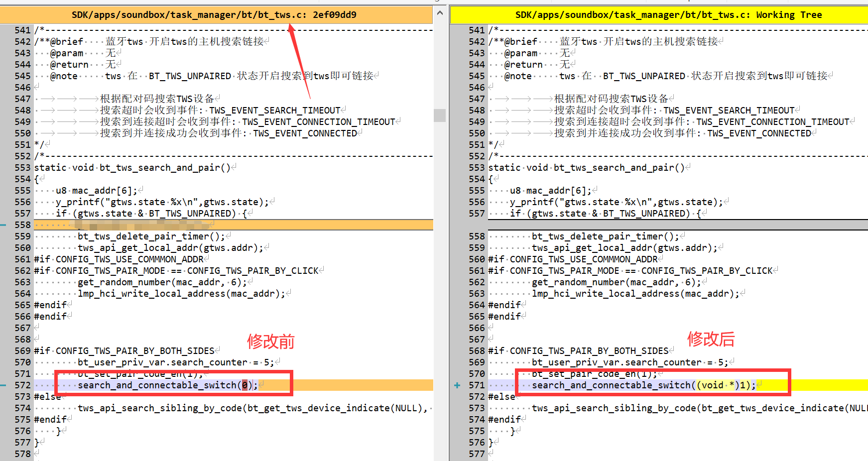This screenshot has height=461, width=868.
Task: Click the left pane scrollbar up arrow
Action: click(440, 13)
